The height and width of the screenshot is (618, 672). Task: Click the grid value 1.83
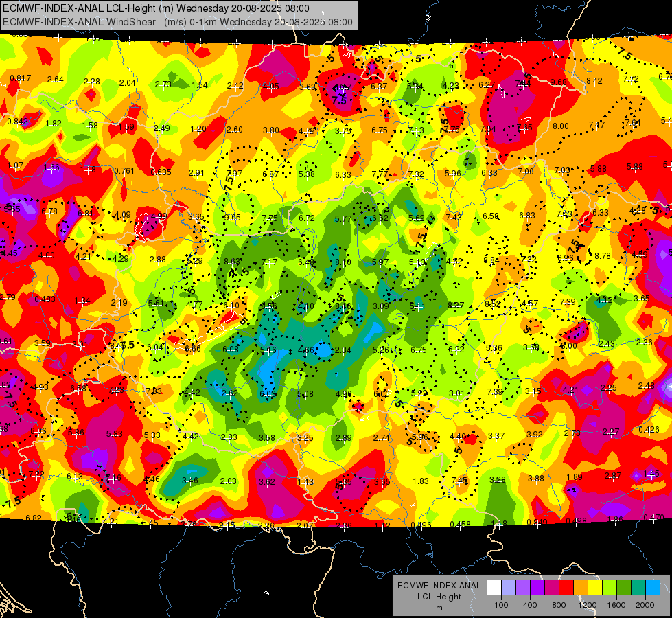point(420,481)
